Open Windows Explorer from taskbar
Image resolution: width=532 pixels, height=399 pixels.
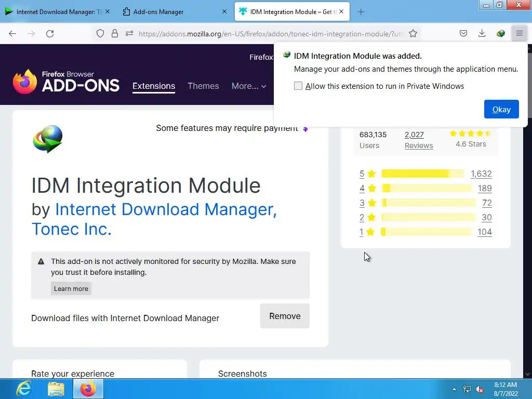tap(56, 389)
